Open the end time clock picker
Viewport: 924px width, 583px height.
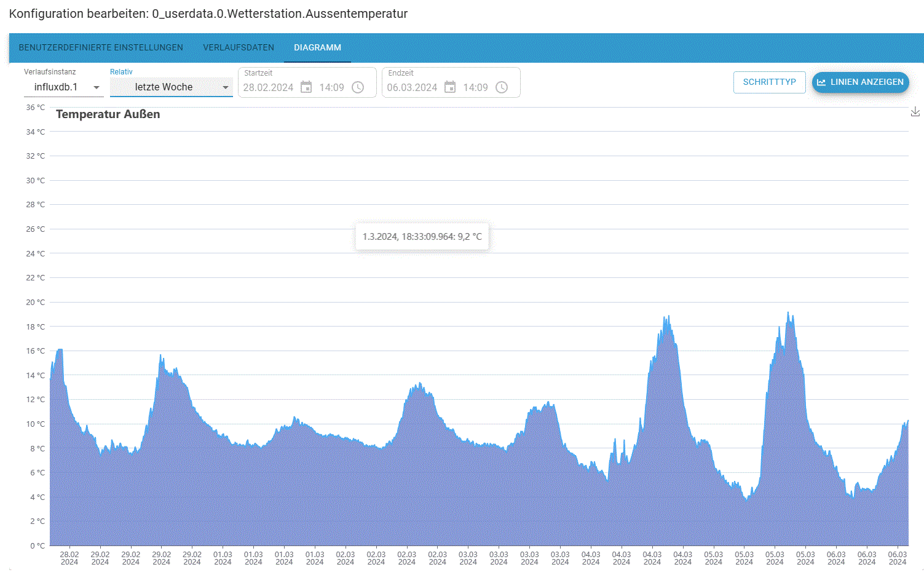click(x=502, y=87)
